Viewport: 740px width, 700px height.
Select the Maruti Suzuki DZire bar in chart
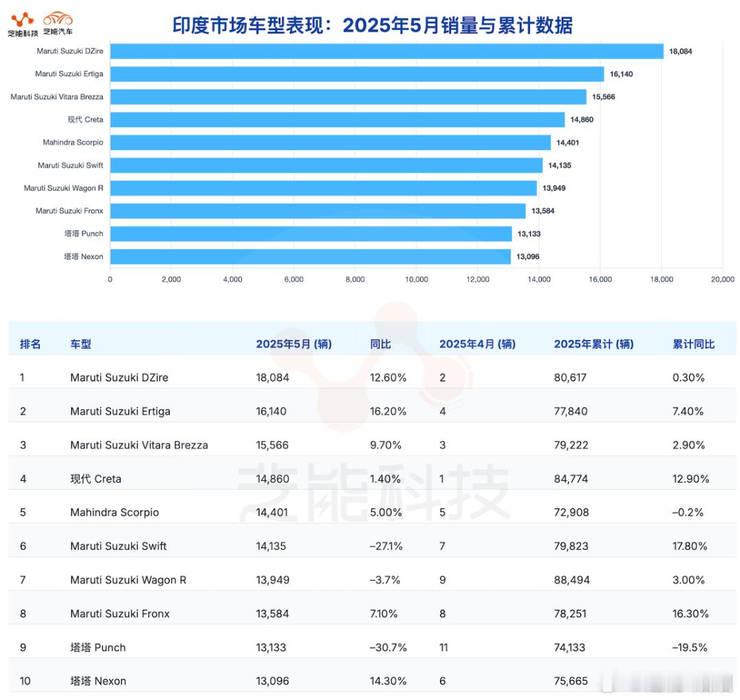(x=386, y=51)
